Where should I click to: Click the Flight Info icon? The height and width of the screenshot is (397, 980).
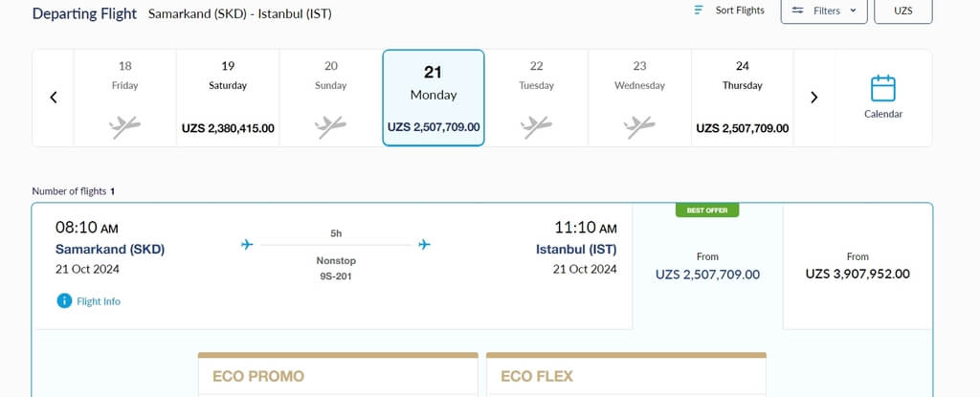pyautogui.click(x=64, y=301)
